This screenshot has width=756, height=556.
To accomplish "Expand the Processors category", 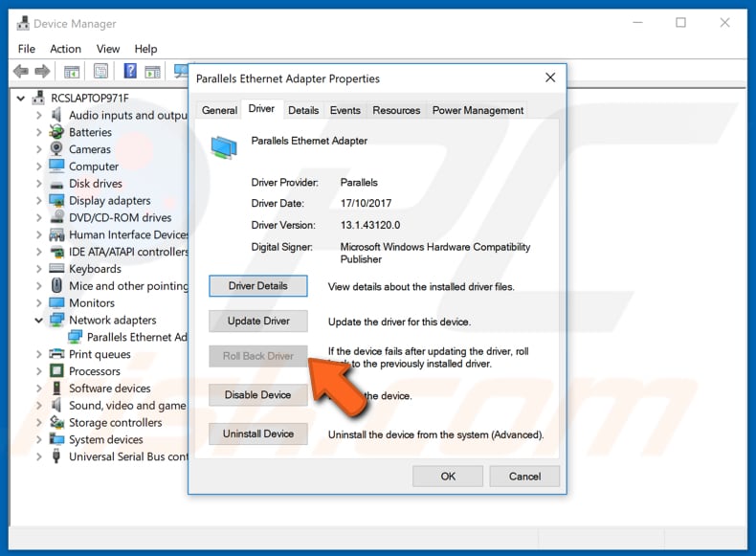I will (38, 371).
